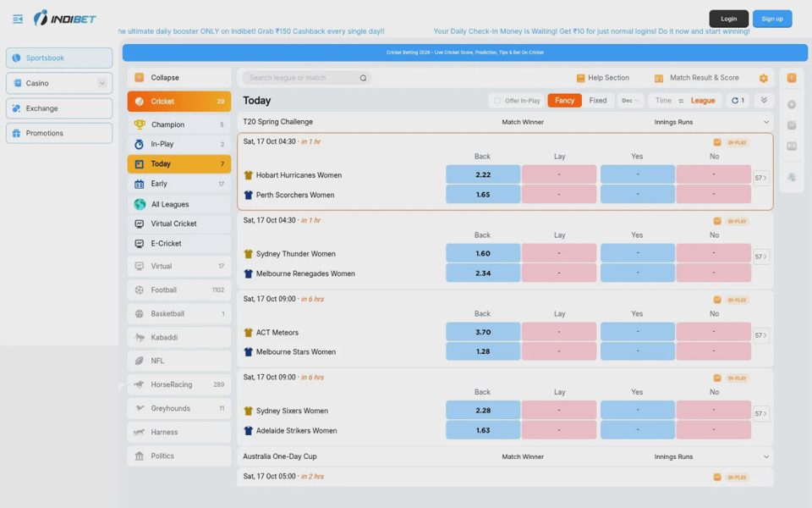Open settings with the orange gear icon
Image resolution: width=812 pixels, height=508 pixels.
tap(763, 78)
